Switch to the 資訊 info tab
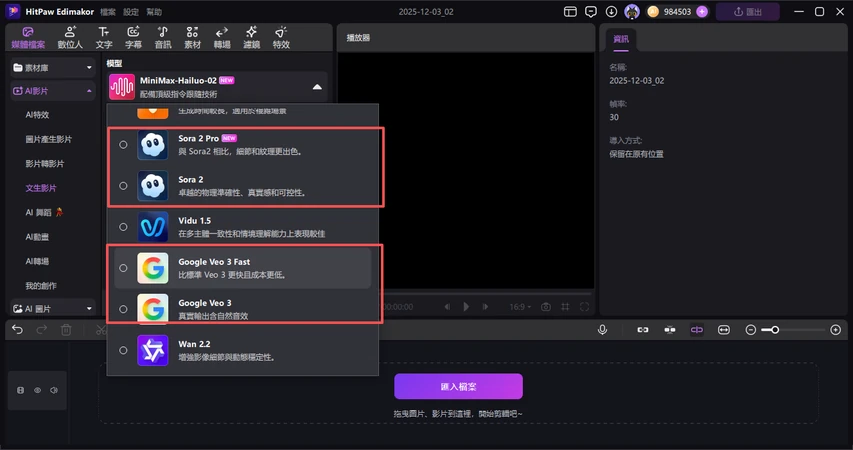853x450 pixels. pos(619,40)
